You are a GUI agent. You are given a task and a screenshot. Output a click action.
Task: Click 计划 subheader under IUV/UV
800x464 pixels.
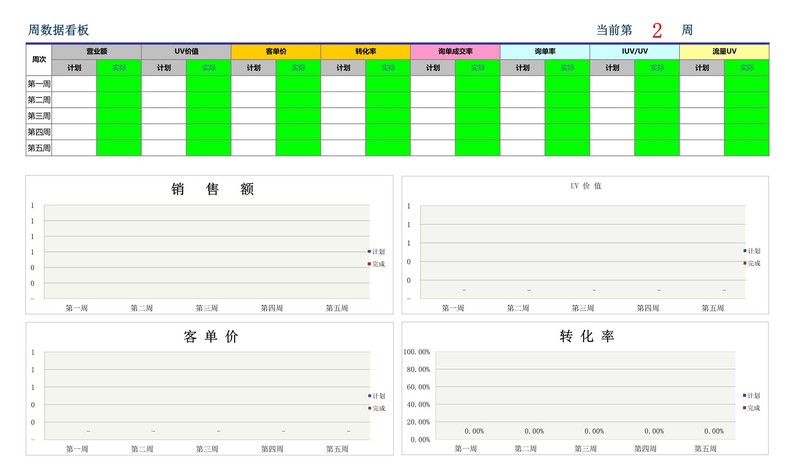[x=612, y=68]
